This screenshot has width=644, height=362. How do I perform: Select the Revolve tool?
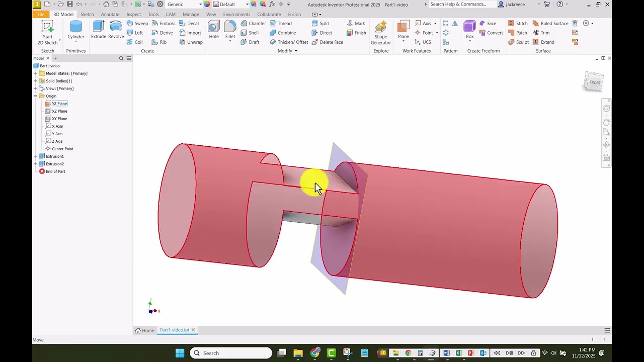click(116, 30)
